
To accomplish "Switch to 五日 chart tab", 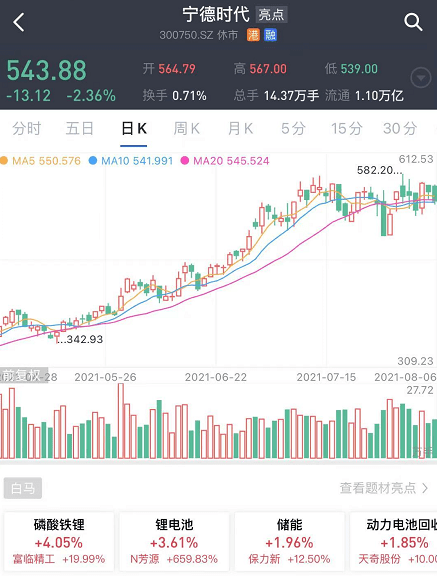I will 79,129.
